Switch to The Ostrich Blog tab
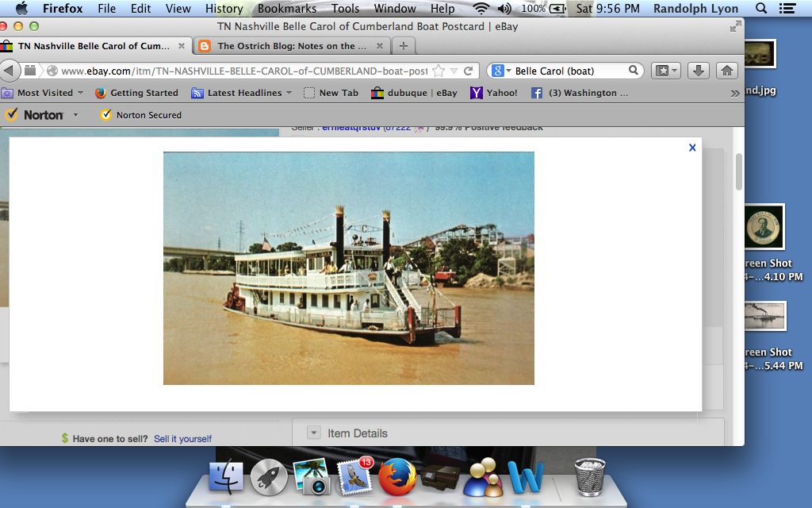This screenshot has height=508, width=812. pos(292,46)
